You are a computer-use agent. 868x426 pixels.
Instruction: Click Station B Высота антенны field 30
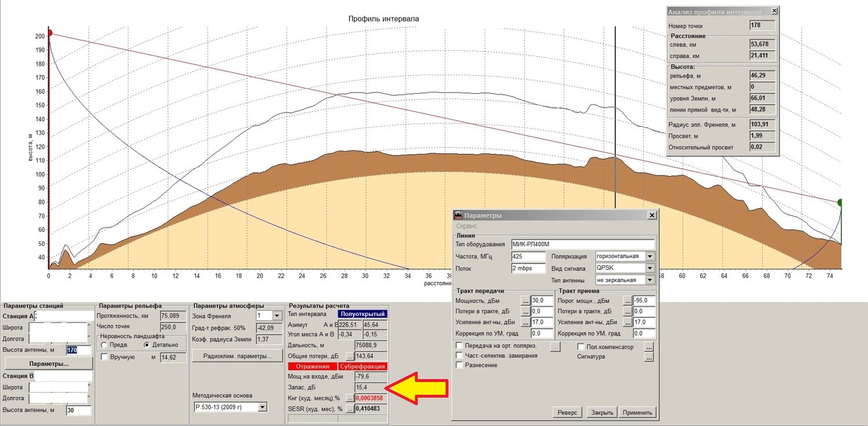[79, 410]
